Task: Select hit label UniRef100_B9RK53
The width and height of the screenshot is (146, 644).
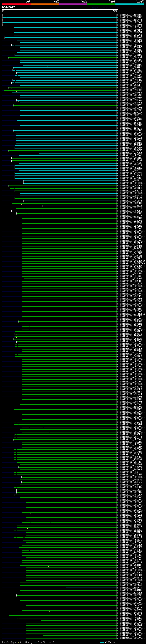Action: point(131,151)
